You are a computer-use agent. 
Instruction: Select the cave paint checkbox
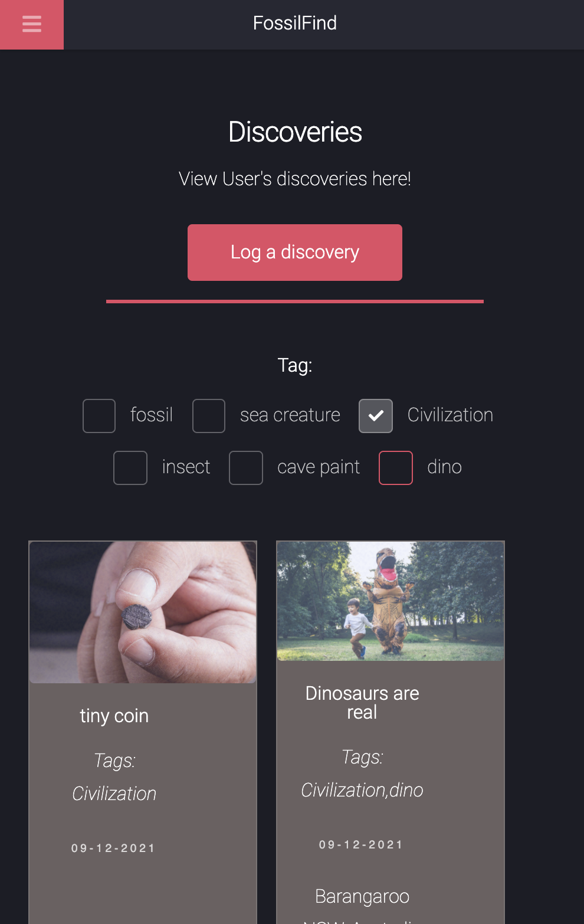pos(246,468)
